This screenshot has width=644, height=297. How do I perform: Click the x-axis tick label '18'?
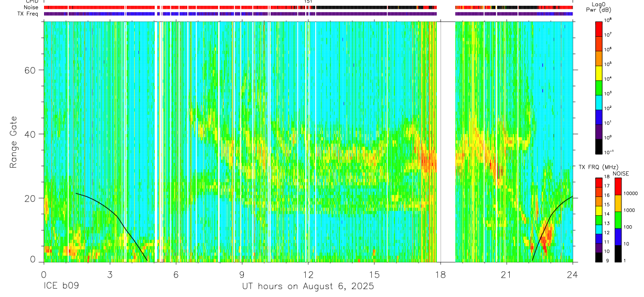click(x=441, y=274)
